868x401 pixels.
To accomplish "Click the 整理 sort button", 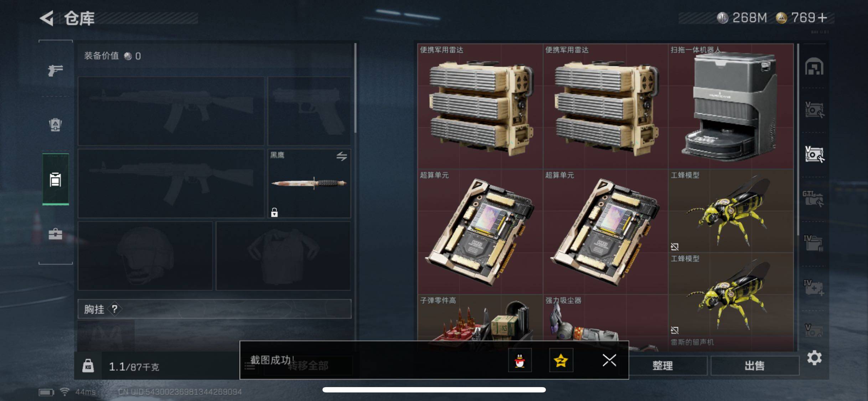I will click(x=663, y=365).
